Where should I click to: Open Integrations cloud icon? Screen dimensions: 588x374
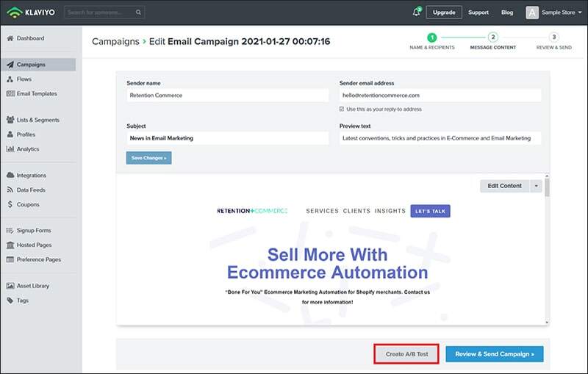[x=10, y=176]
